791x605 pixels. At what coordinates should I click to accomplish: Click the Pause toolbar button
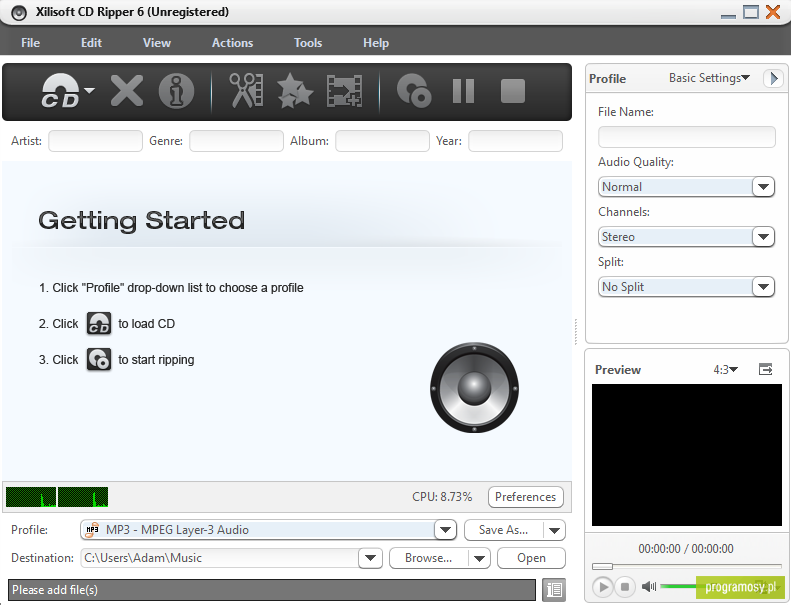coord(463,91)
